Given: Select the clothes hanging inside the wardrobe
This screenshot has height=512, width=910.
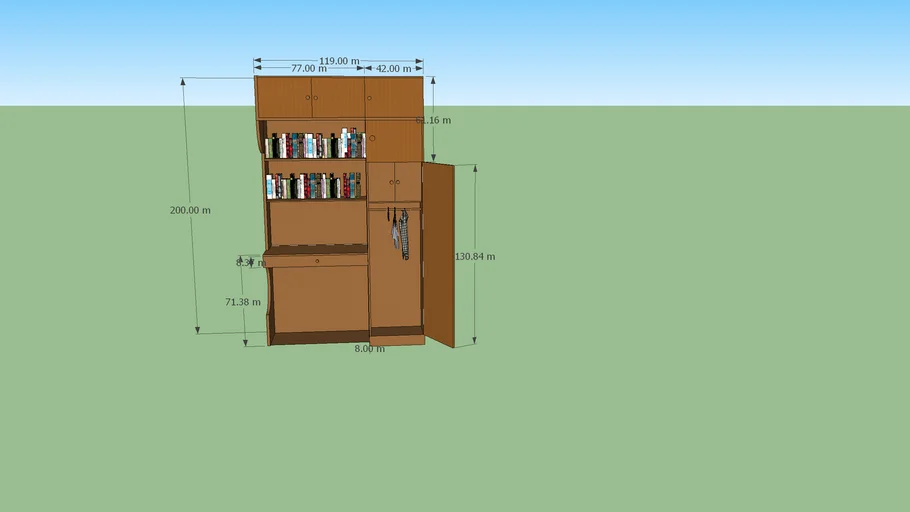Looking at the screenshot, I should (400, 234).
